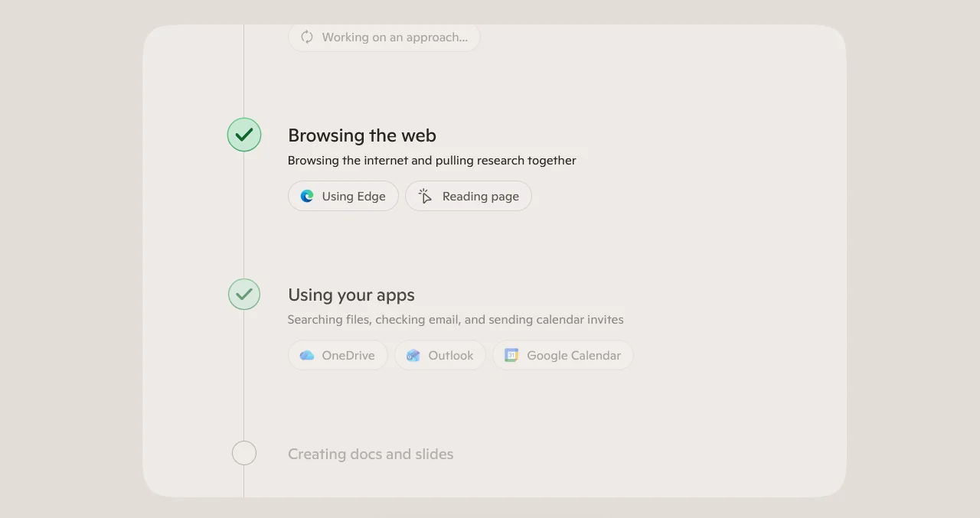This screenshot has width=980, height=518.
Task: Click the Google Calendar icon
Action: point(511,355)
